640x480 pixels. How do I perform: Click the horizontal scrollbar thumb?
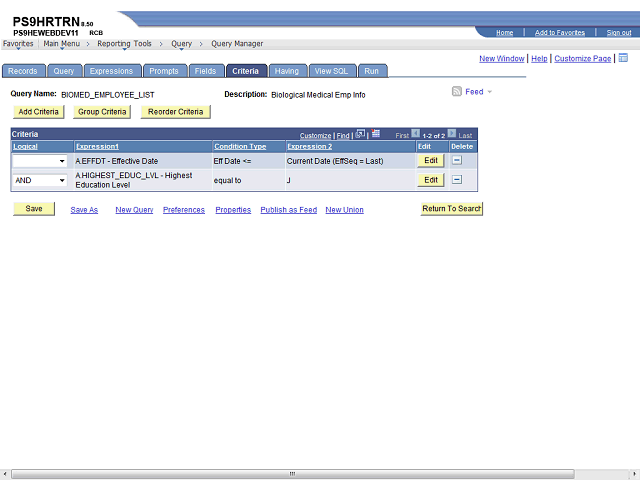coord(293,474)
